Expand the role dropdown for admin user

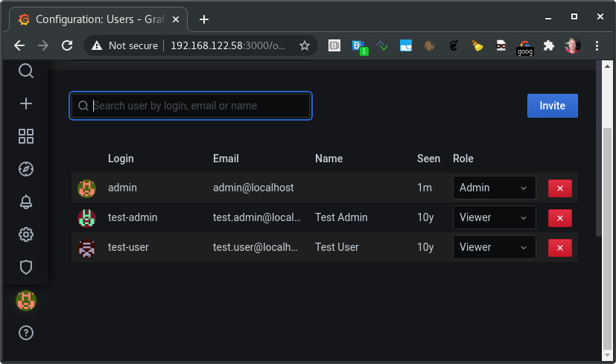[x=494, y=188]
